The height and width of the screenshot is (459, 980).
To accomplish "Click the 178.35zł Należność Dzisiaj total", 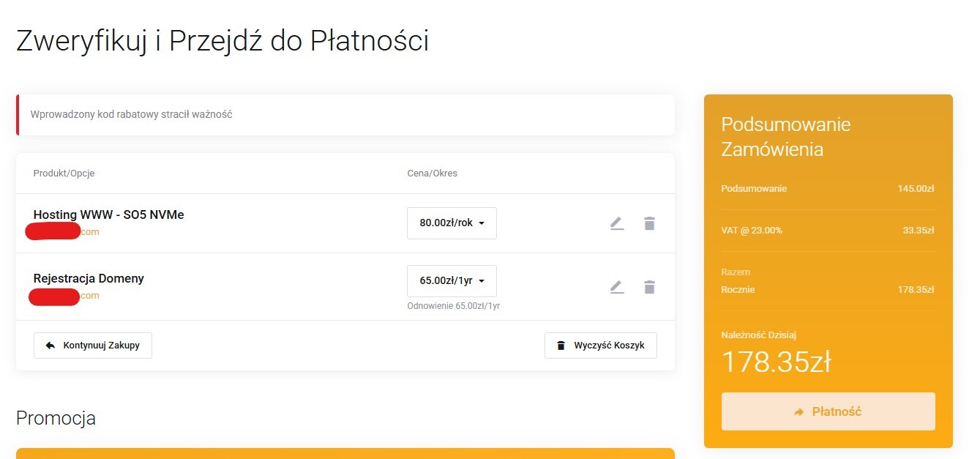I will coord(777,362).
